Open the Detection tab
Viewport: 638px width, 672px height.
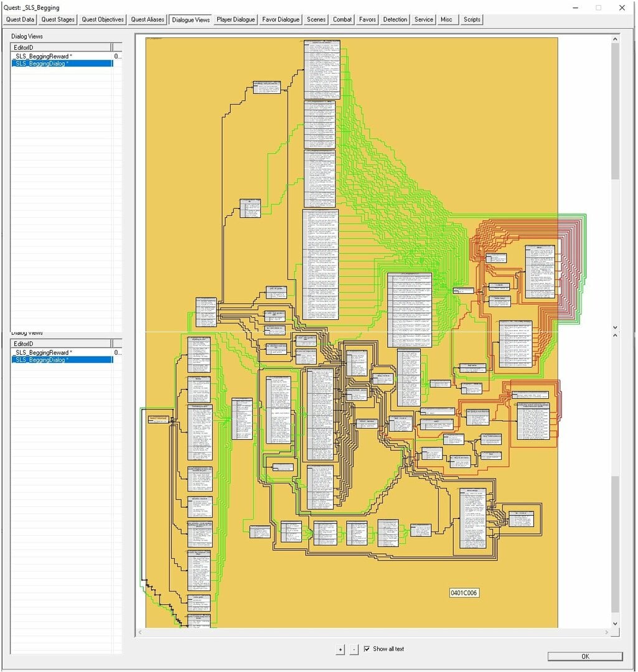pos(395,20)
